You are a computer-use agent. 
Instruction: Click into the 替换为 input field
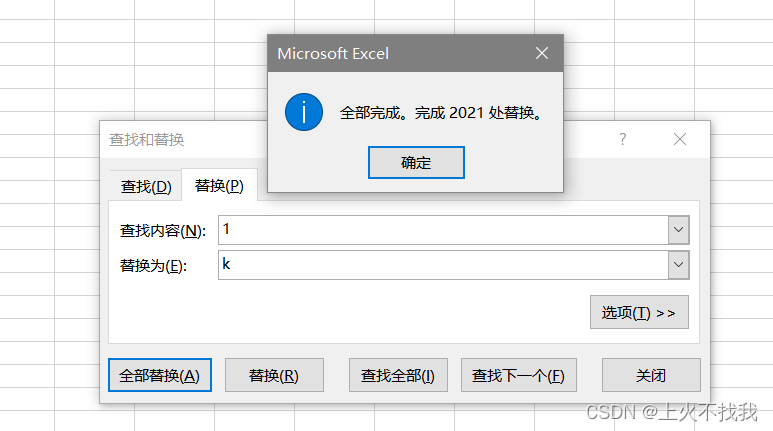443,265
